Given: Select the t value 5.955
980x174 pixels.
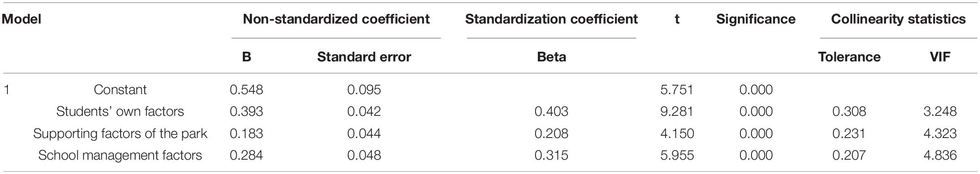Looking at the screenshot, I should 677,156.
